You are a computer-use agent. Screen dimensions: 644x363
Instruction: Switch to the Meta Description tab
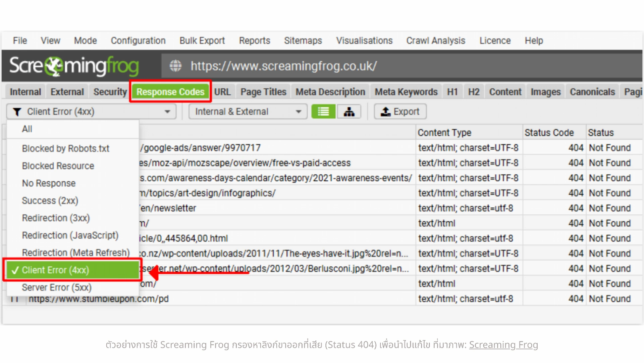click(x=330, y=92)
